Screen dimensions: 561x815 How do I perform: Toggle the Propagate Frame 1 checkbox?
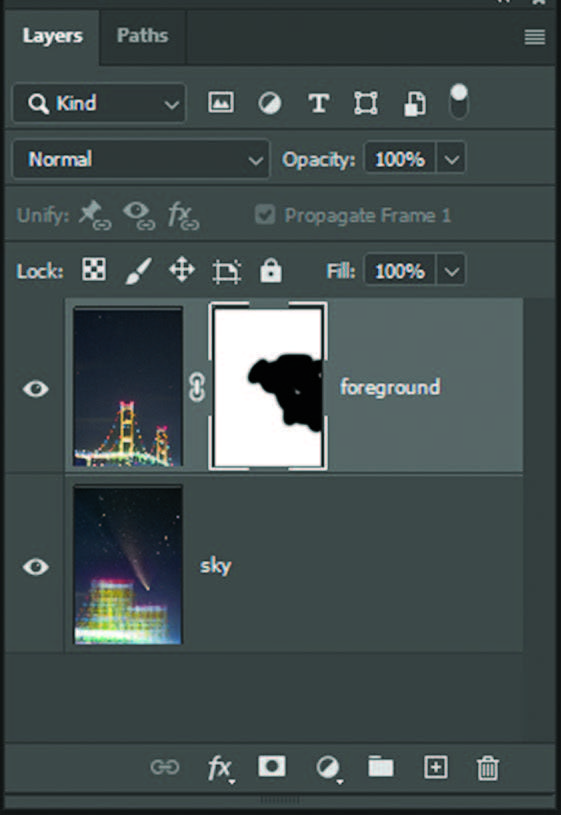coord(265,215)
